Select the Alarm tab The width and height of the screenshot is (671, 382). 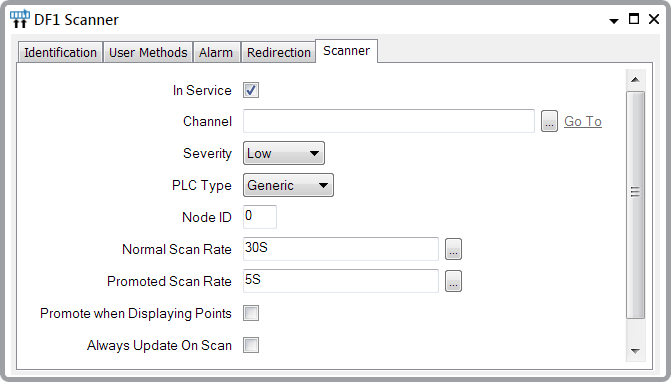coord(216,52)
